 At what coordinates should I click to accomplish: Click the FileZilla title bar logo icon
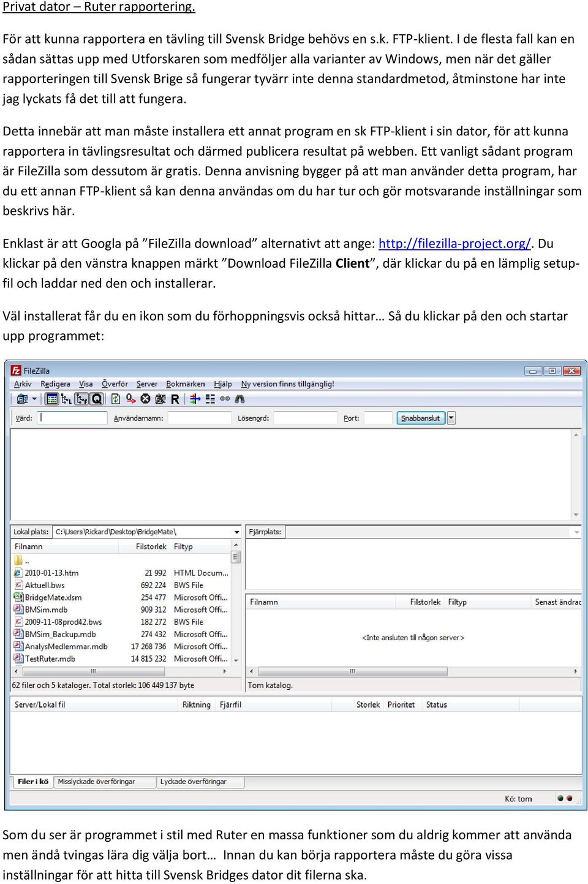(17, 371)
